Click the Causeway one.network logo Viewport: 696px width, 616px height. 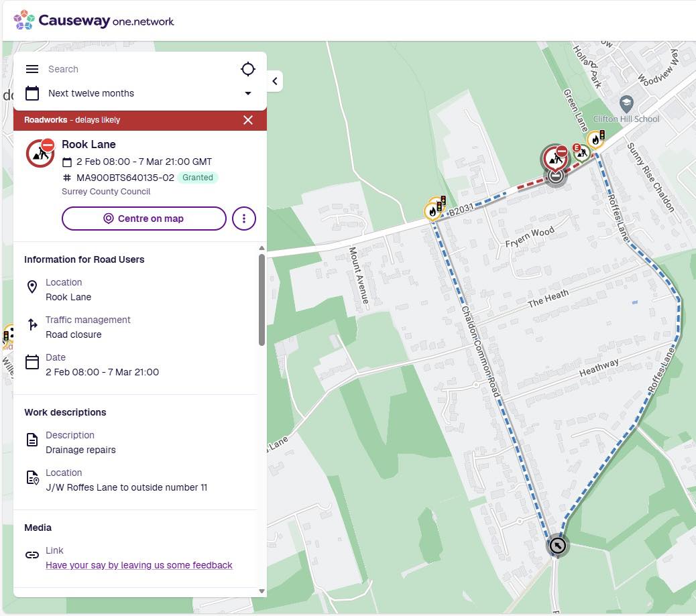[94, 21]
